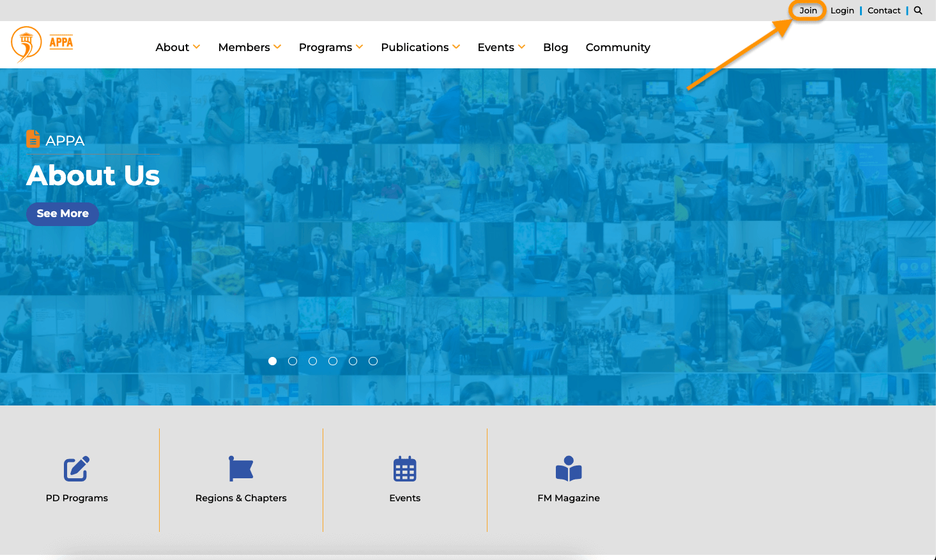Click the APPA logo in header
This screenshot has width=936, height=560.
(42, 44)
